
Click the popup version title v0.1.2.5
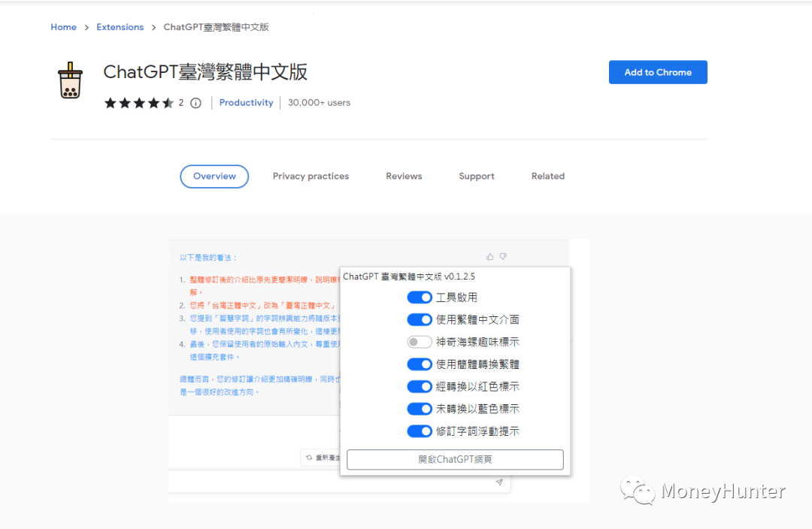408,277
